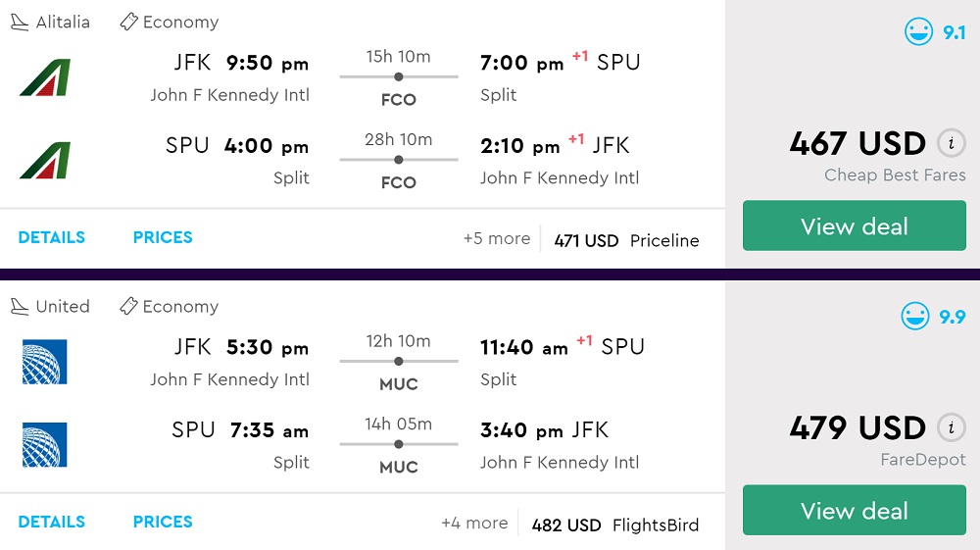Expand the +5 more price options
The height and width of the screenshot is (550, 980).
[496, 239]
